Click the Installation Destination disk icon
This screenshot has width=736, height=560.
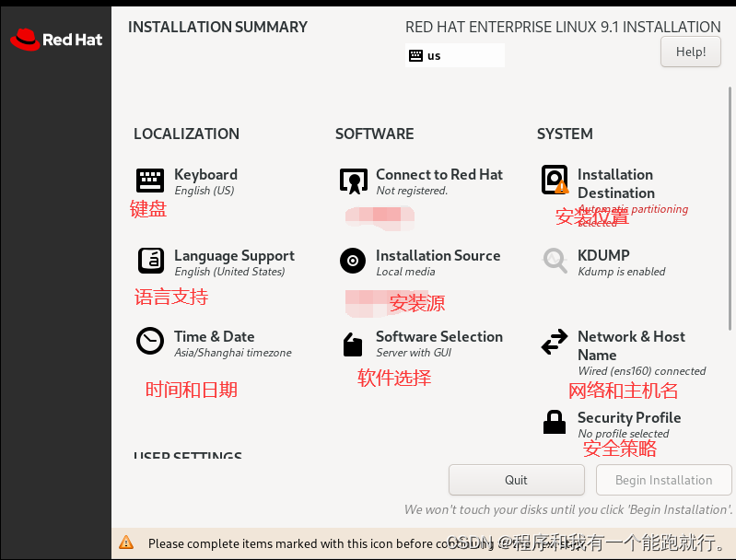point(555,180)
